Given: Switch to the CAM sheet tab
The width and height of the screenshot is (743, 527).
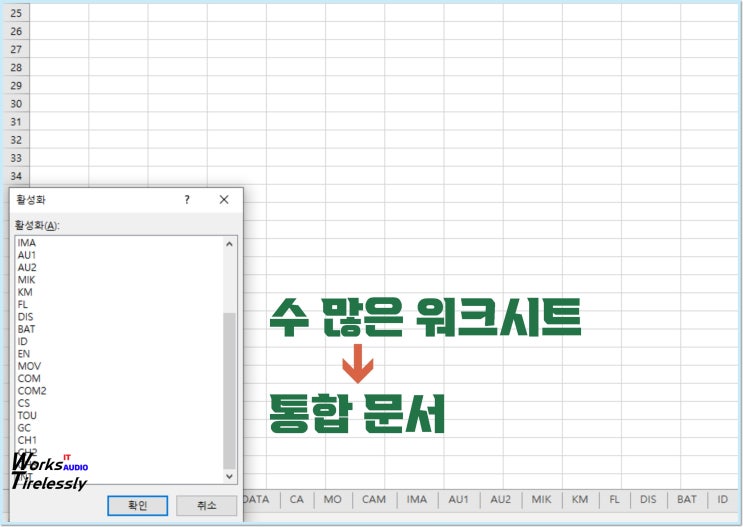Looking at the screenshot, I should click(374, 500).
